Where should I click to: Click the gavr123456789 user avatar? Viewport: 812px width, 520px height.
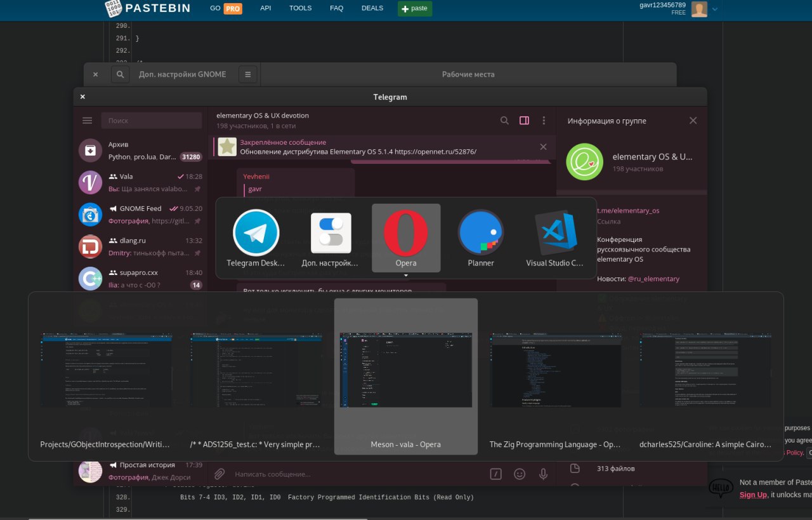pyautogui.click(x=699, y=9)
